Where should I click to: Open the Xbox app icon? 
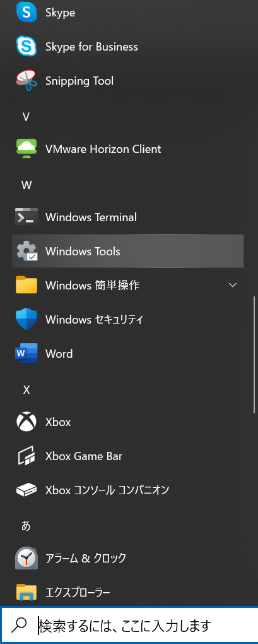tap(26, 422)
